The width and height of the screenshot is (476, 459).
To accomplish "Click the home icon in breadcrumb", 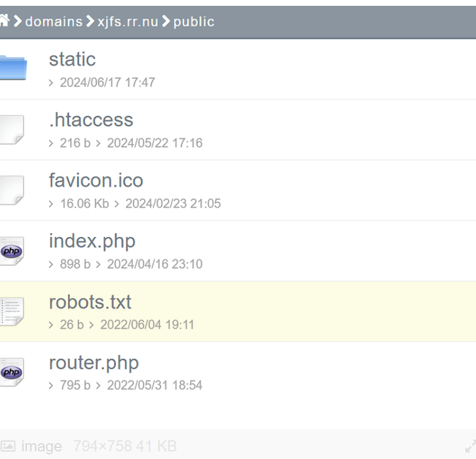I will pyautogui.click(x=5, y=22).
